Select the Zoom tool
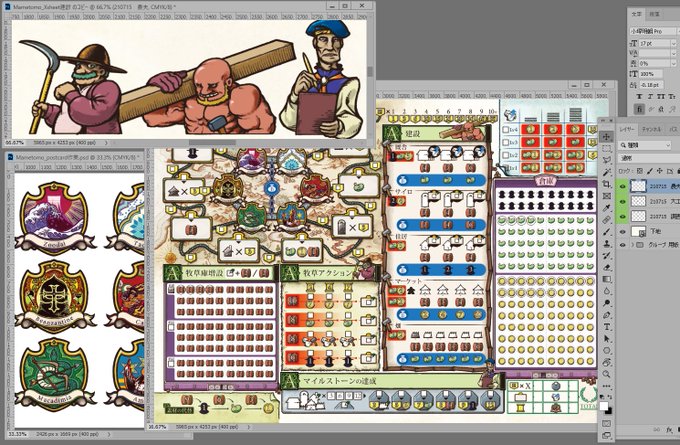The height and width of the screenshot is (445, 680). [606, 374]
